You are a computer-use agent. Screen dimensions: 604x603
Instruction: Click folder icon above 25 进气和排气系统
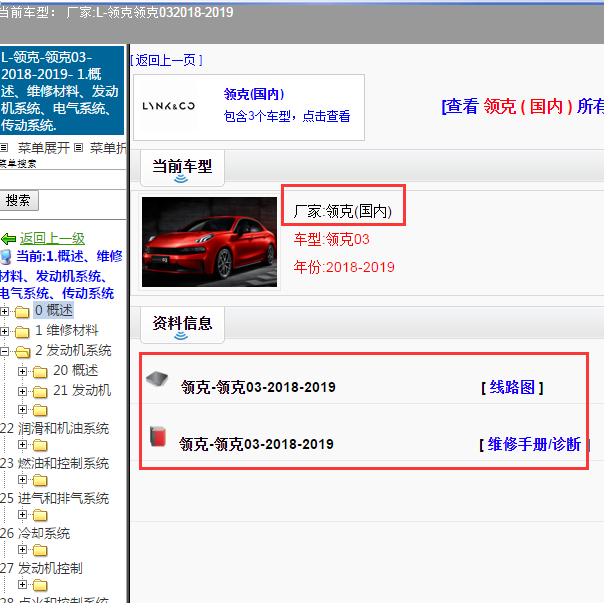40,480
